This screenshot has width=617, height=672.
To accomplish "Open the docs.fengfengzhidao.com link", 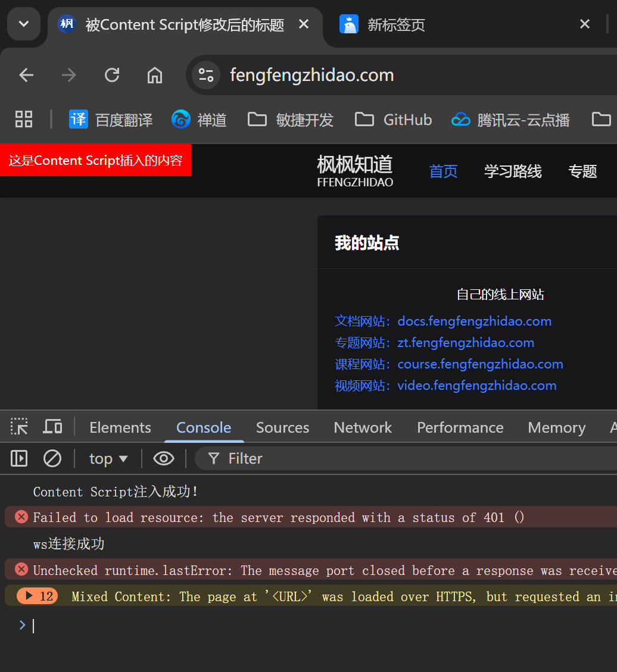I will (x=474, y=321).
